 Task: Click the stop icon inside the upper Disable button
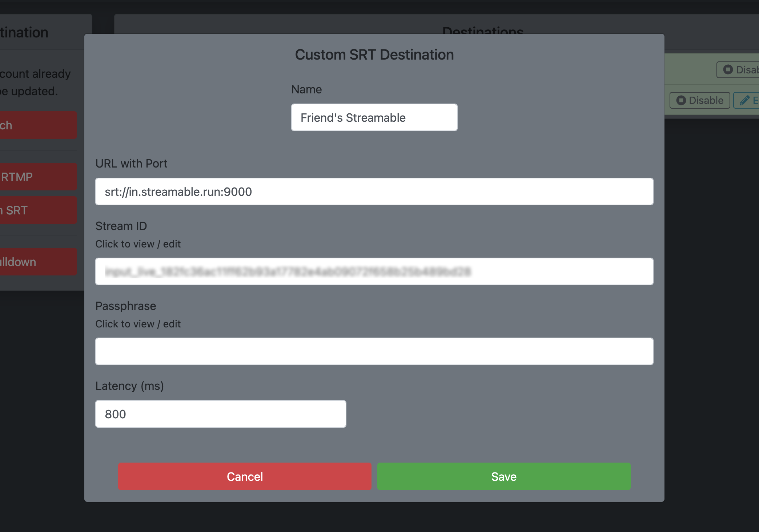pos(727,69)
